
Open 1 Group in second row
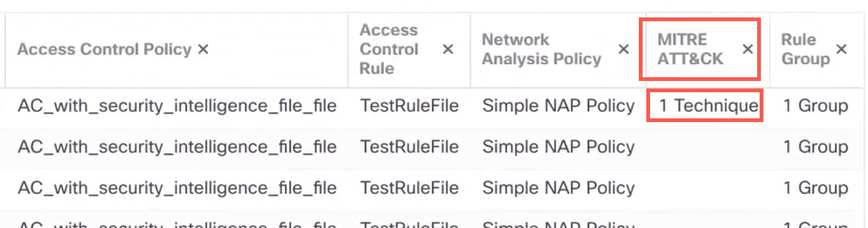tap(816, 147)
